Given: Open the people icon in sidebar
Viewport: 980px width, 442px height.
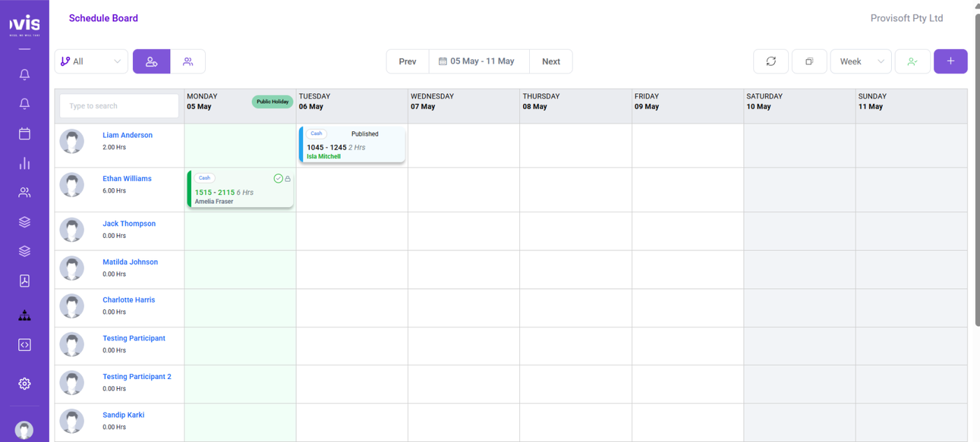Looking at the screenshot, I should [24, 192].
